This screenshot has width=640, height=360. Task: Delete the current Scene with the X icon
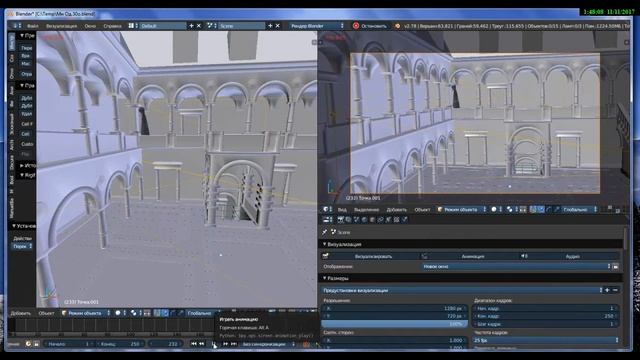278,26
